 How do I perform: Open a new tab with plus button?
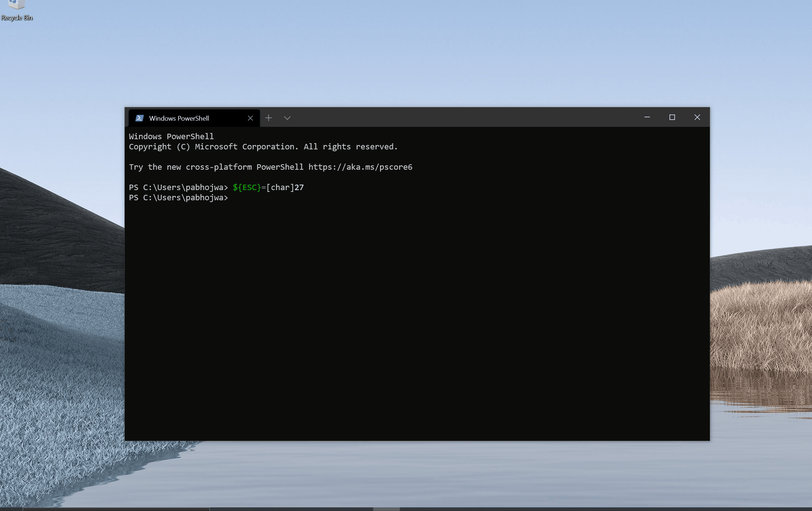(x=269, y=118)
